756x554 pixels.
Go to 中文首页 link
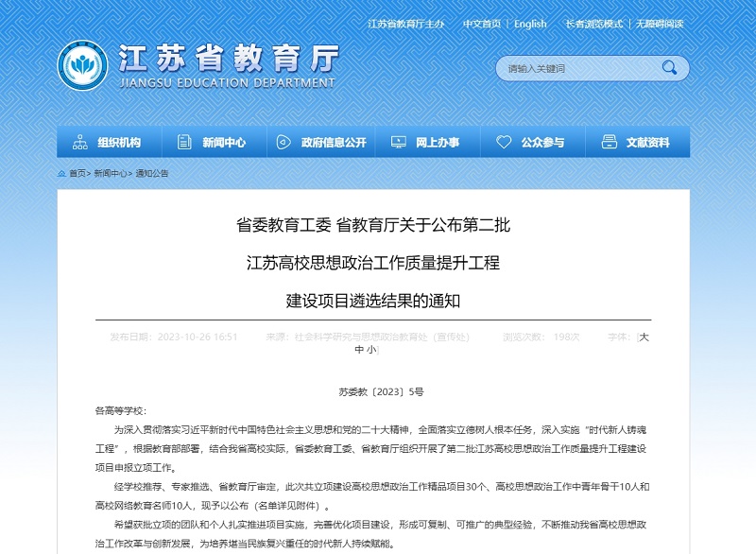[x=481, y=24]
